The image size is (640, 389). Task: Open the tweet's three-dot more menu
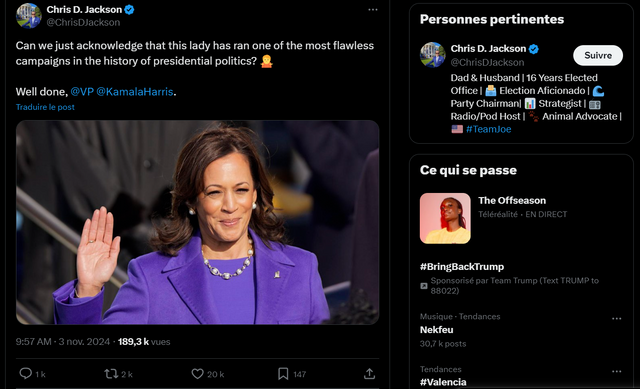[x=373, y=9]
